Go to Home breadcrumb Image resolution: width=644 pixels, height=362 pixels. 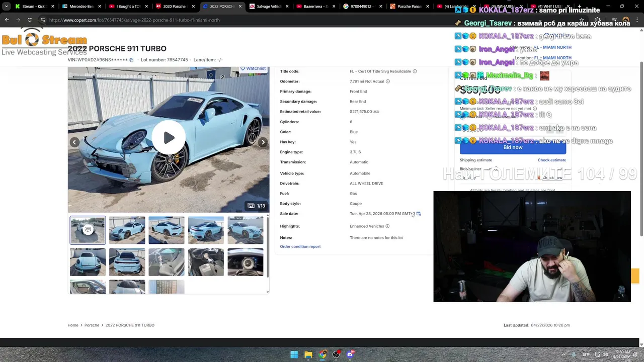[73, 325]
